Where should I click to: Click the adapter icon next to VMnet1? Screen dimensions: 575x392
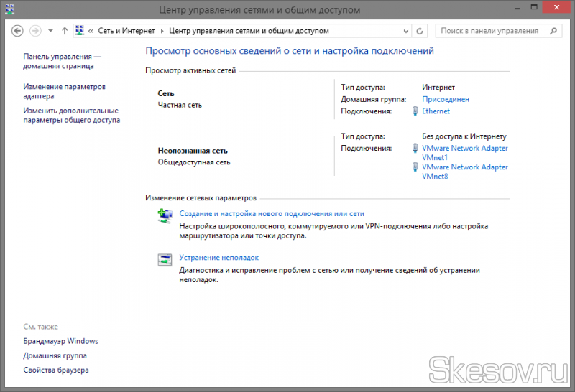point(415,149)
